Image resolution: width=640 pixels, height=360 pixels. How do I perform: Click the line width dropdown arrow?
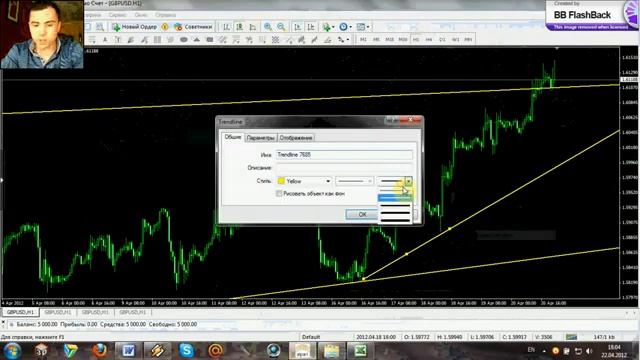408,181
